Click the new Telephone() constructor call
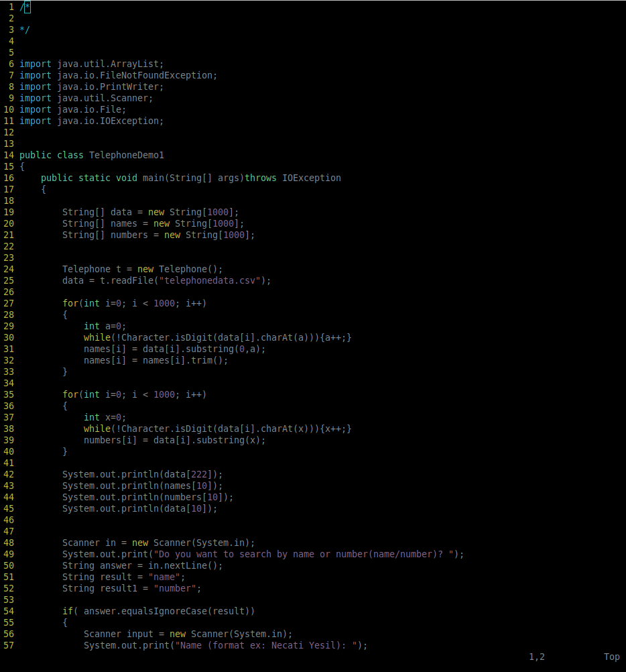Image resolution: width=626 pixels, height=672 pixels. [181, 268]
